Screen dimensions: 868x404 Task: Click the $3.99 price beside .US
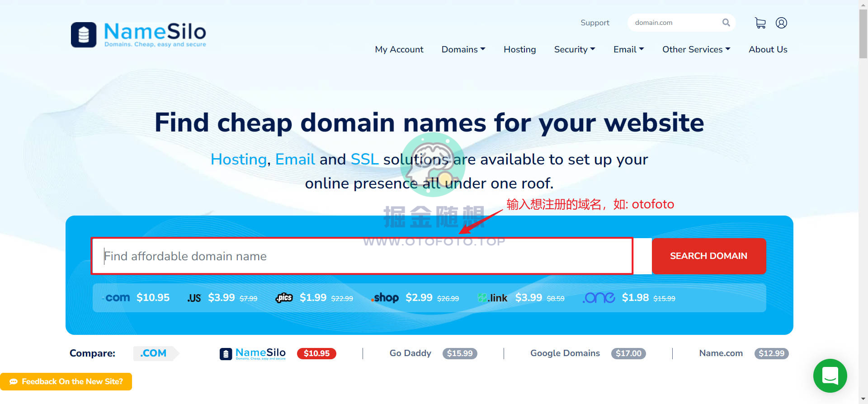222,298
